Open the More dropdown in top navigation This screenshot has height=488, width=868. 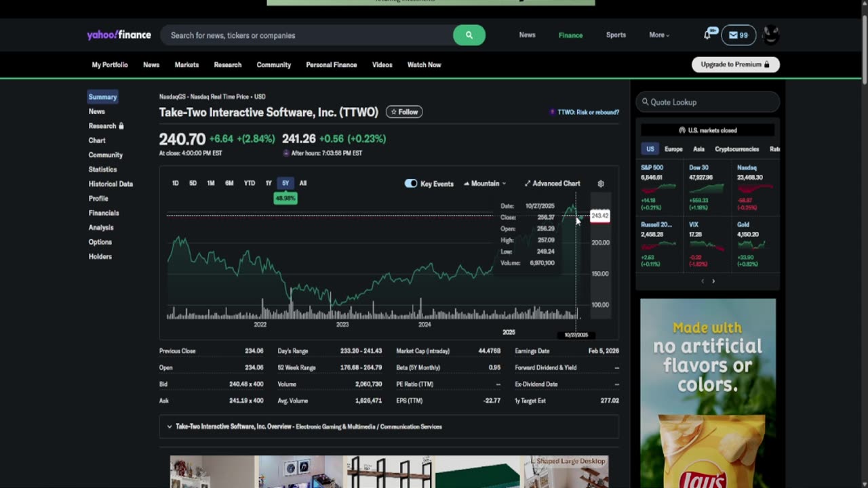point(659,35)
